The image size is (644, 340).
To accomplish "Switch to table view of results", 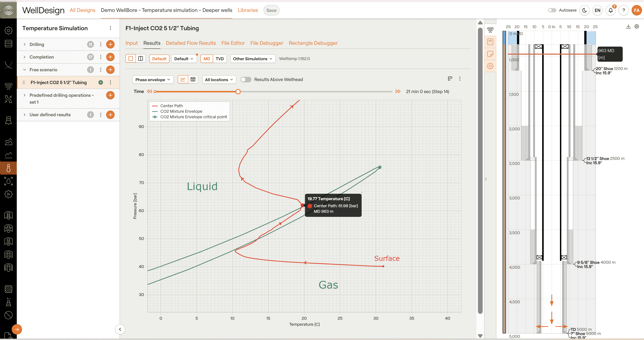I will click(x=193, y=80).
